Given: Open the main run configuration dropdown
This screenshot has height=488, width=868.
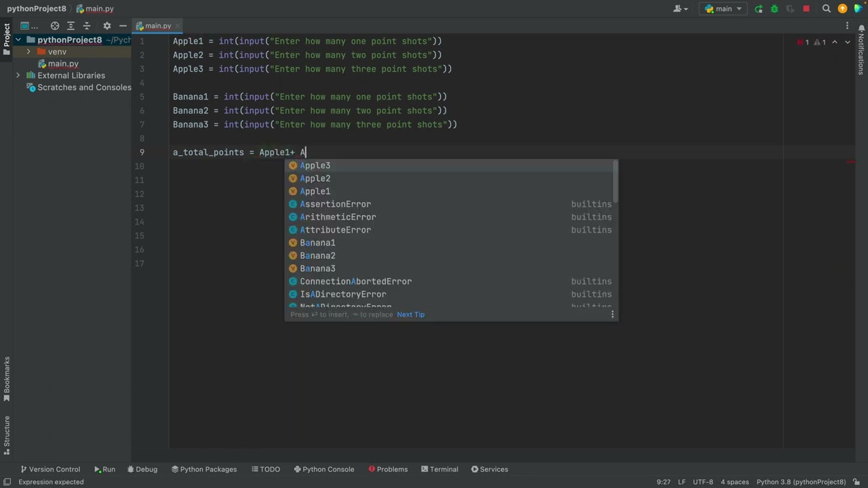Looking at the screenshot, I should point(724,9).
